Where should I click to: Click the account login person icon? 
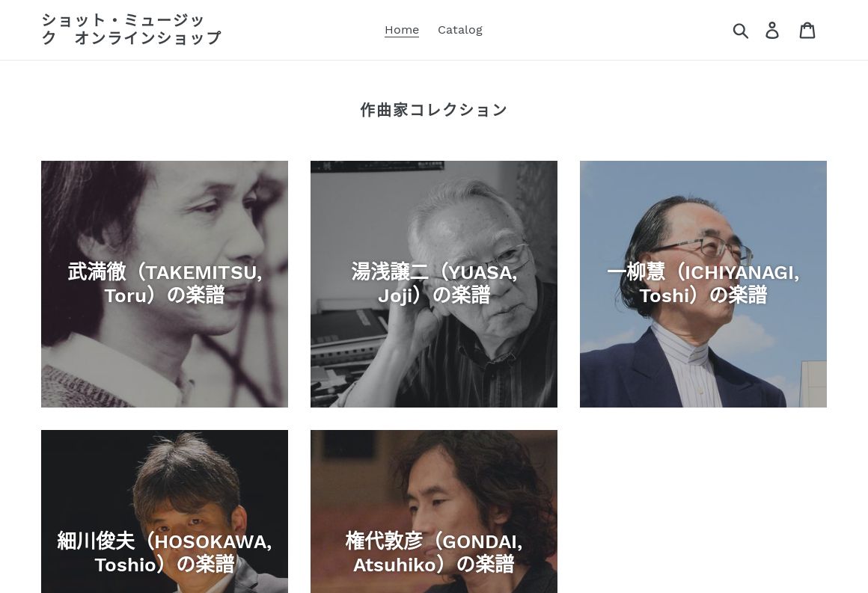pos(772,31)
